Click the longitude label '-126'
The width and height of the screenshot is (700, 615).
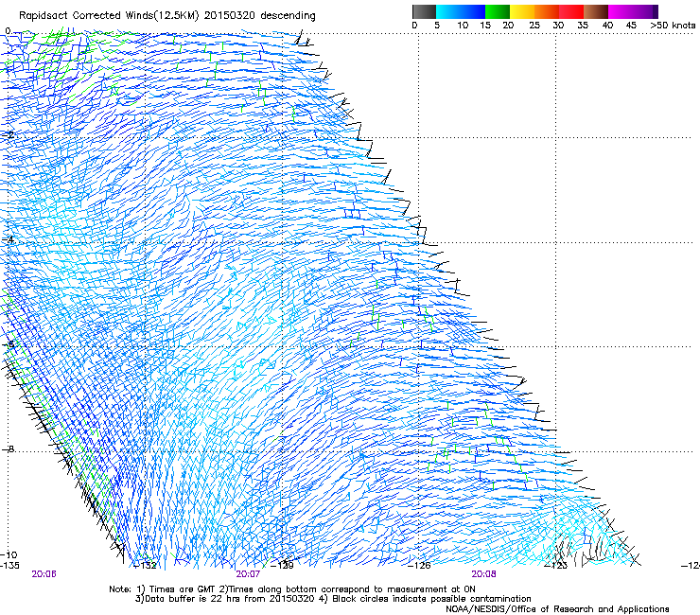coord(419,566)
